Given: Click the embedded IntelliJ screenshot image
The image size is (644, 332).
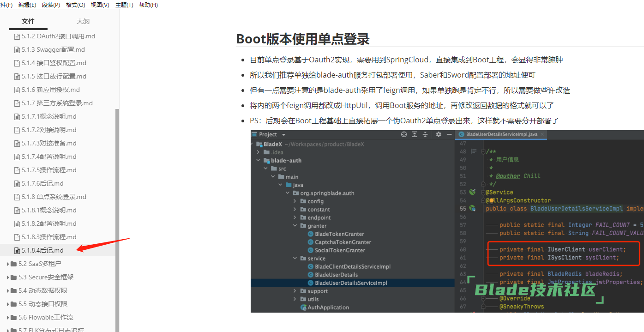Looking at the screenshot, I should pos(447,221).
